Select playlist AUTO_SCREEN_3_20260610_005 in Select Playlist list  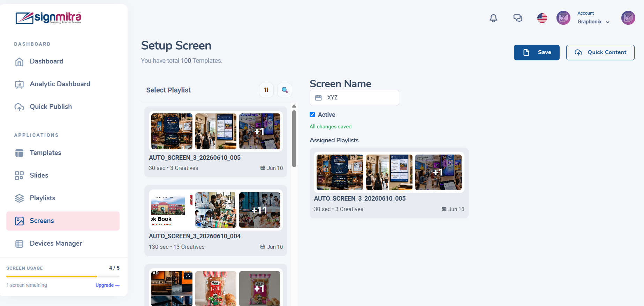[x=216, y=142]
